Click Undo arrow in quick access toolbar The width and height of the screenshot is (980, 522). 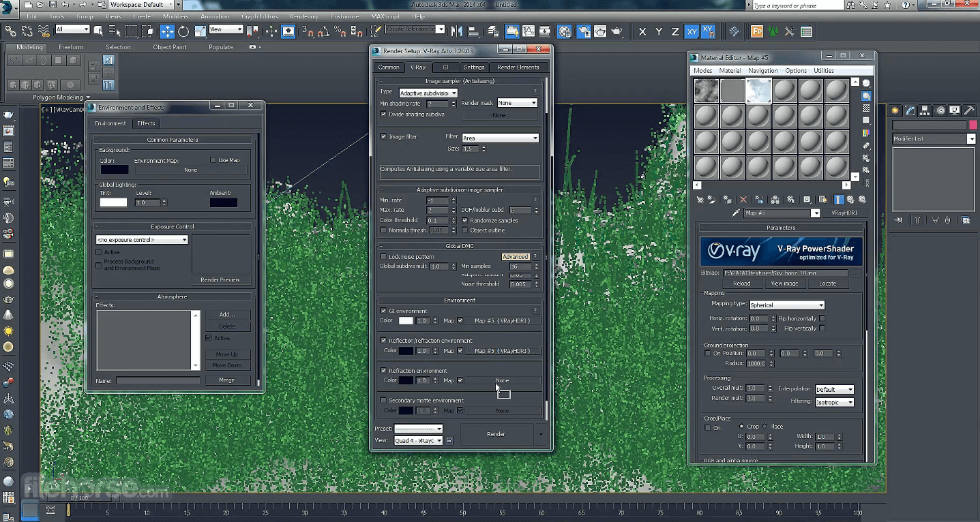[65, 5]
